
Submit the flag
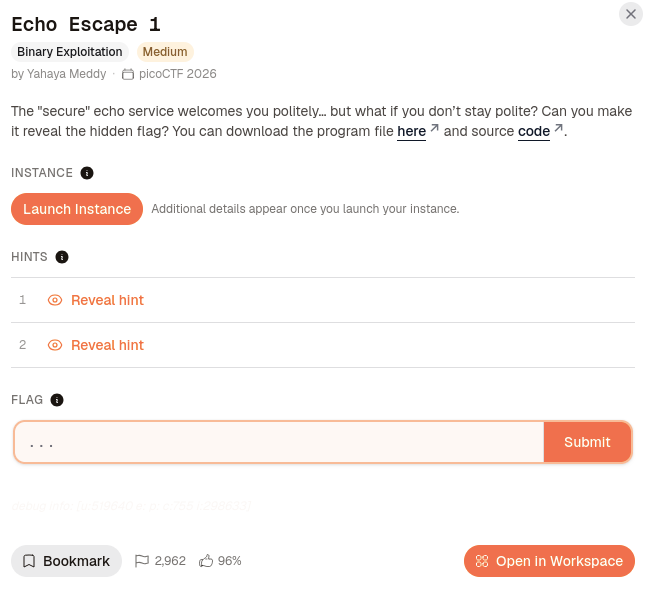[x=587, y=442]
